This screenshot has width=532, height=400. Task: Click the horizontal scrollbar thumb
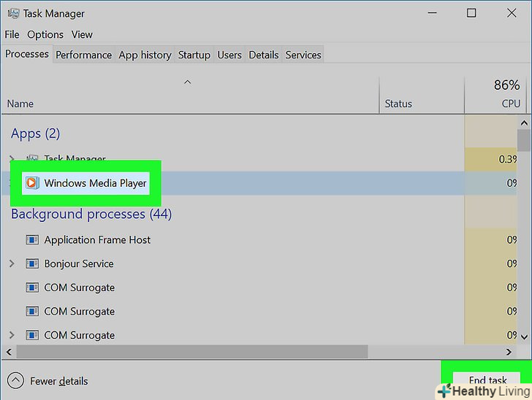pos(192,352)
